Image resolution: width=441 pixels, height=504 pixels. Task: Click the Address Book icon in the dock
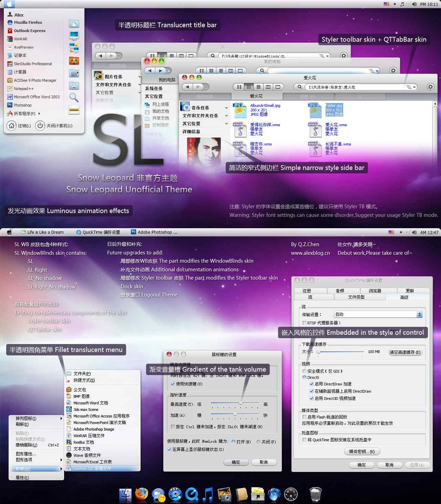(242, 494)
